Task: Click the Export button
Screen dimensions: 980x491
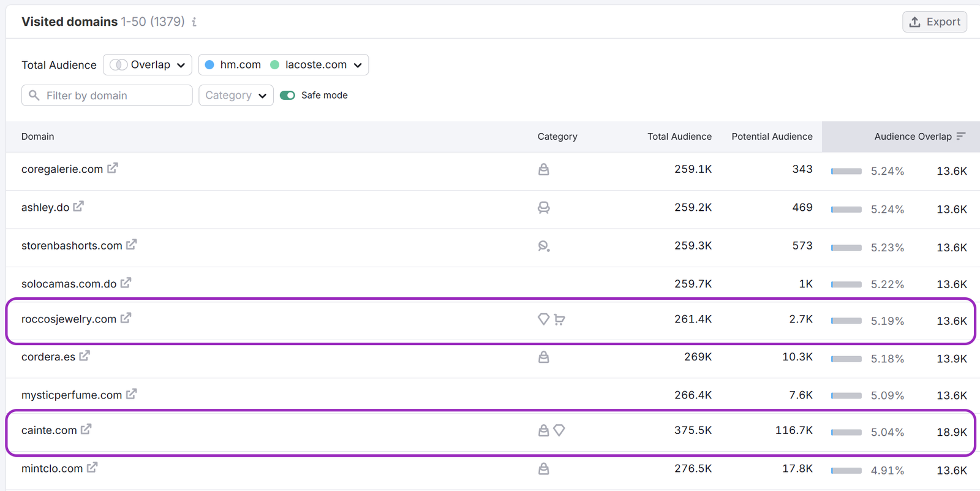Action: [x=935, y=22]
